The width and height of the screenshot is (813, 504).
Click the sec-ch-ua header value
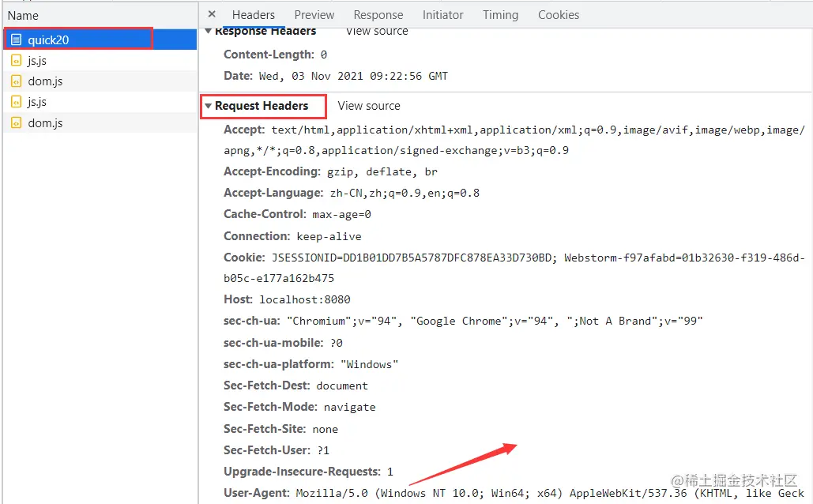[495, 321]
